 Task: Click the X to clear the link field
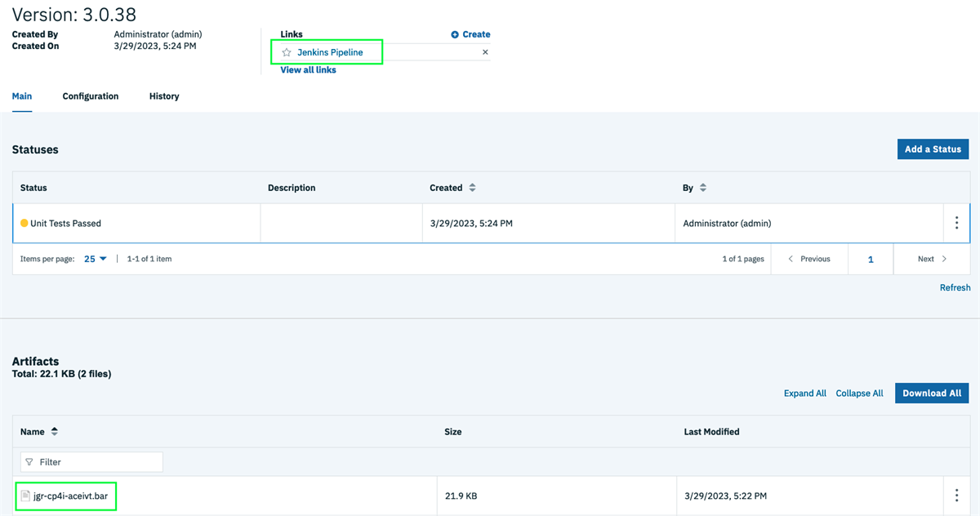[x=485, y=51]
